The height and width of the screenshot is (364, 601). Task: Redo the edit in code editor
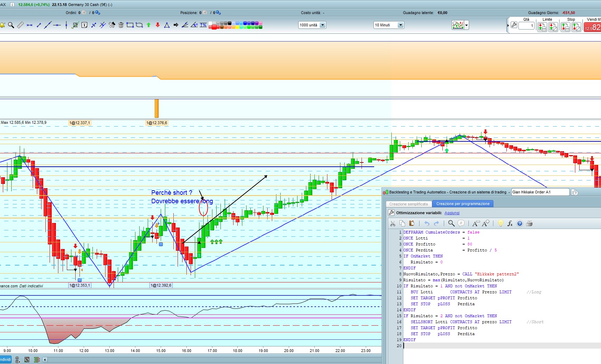click(x=436, y=223)
